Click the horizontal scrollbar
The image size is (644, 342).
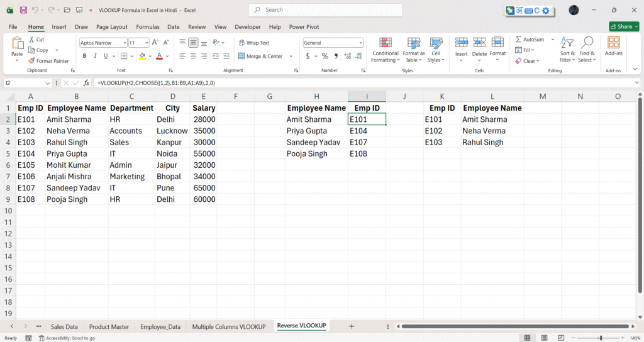(515, 326)
